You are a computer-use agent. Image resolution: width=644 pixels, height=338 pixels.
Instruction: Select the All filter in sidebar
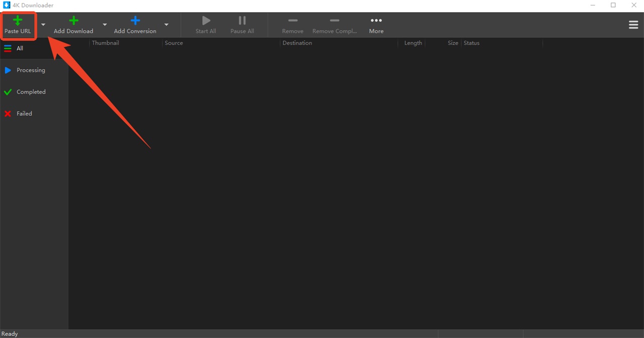(x=34, y=48)
